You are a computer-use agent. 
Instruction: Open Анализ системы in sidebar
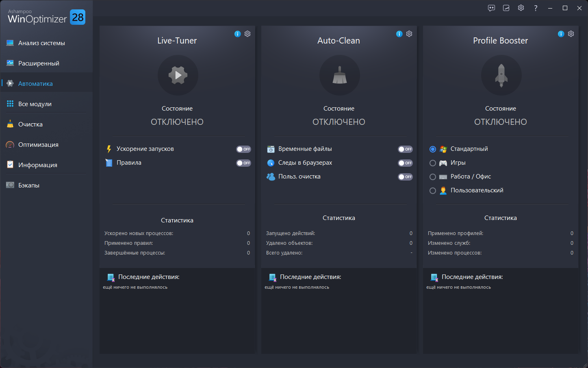pyautogui.click(x=46, y=43)
